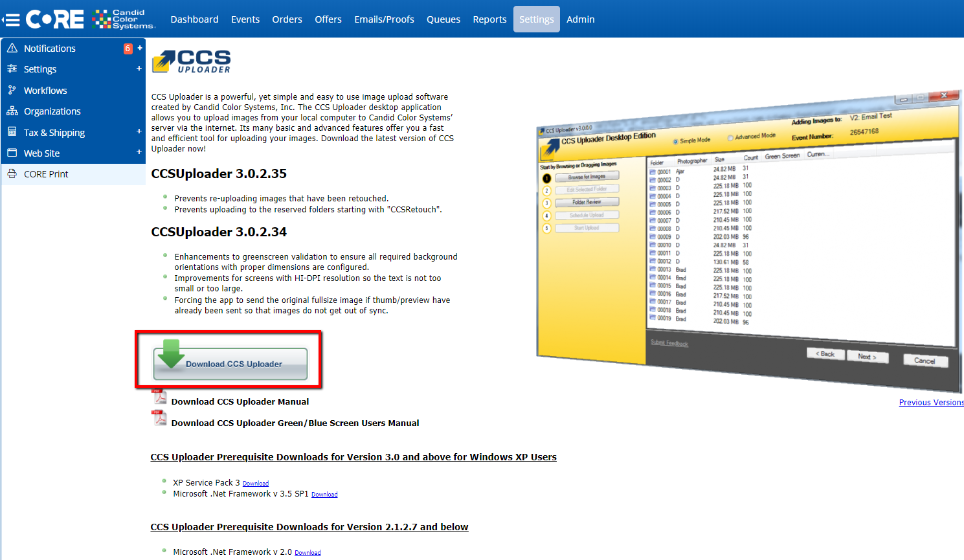
Task: Open the Previous Versions link
Action: tap(930, 403)
